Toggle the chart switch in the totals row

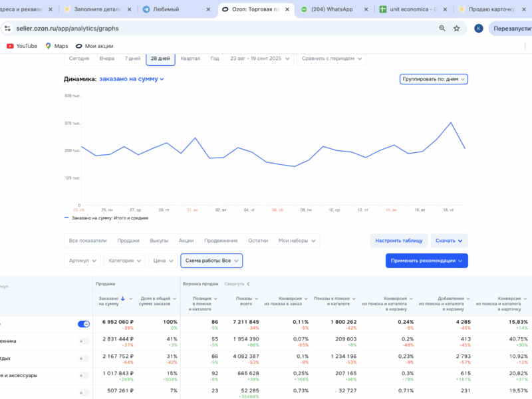pos(84,324)
